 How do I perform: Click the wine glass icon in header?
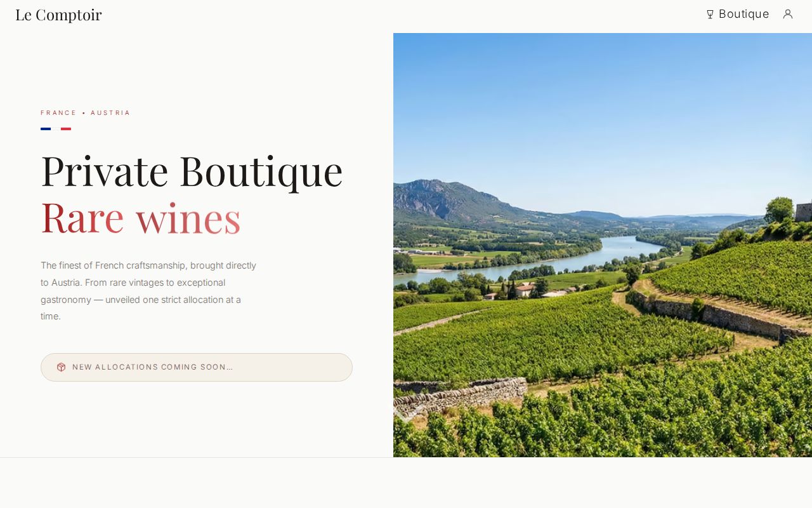(710, 14)
